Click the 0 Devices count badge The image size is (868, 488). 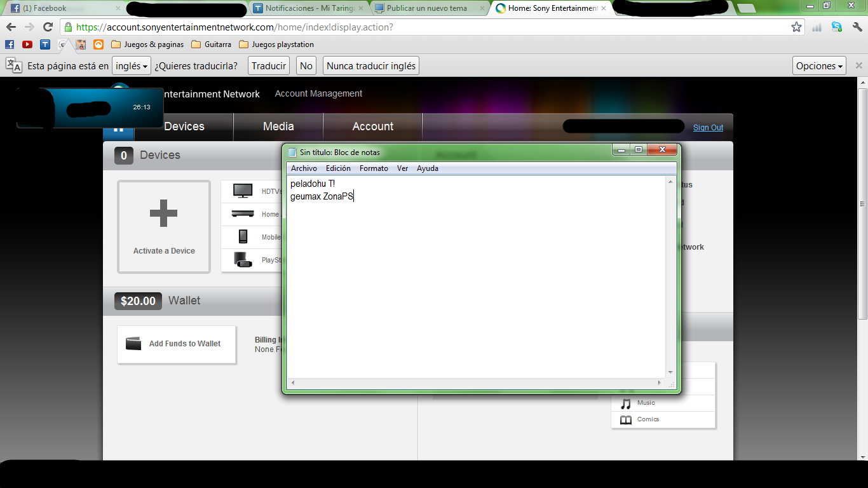(x=124, y=155)
